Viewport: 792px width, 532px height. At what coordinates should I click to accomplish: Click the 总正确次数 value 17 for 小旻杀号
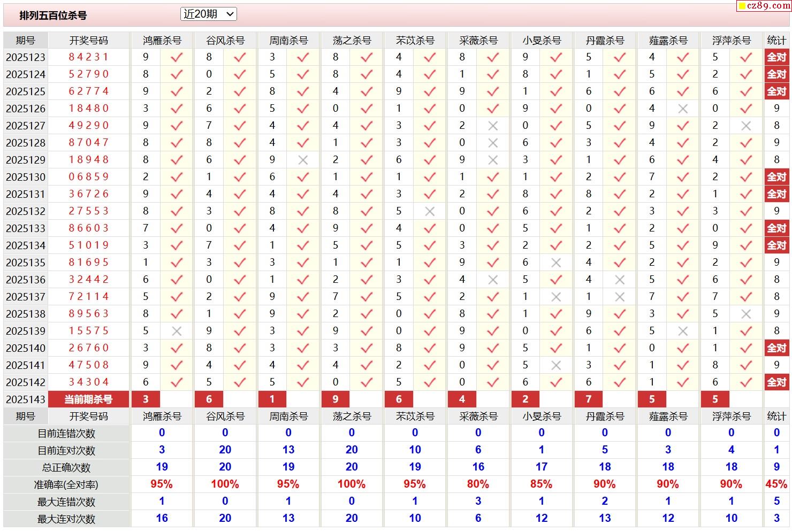point(541,467)
